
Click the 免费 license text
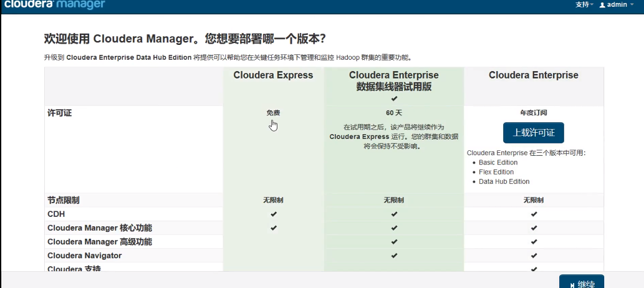273,113
